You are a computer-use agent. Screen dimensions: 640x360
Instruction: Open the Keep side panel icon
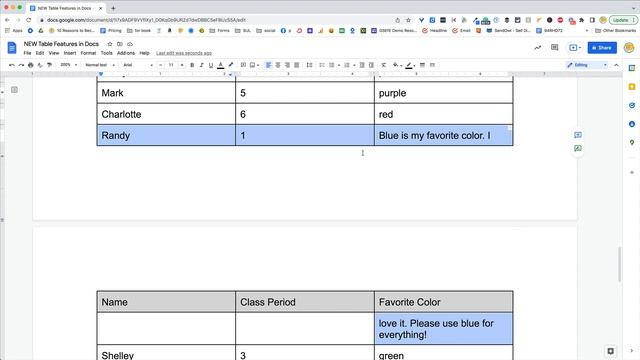pyautogui.click(x=632, y=87)
